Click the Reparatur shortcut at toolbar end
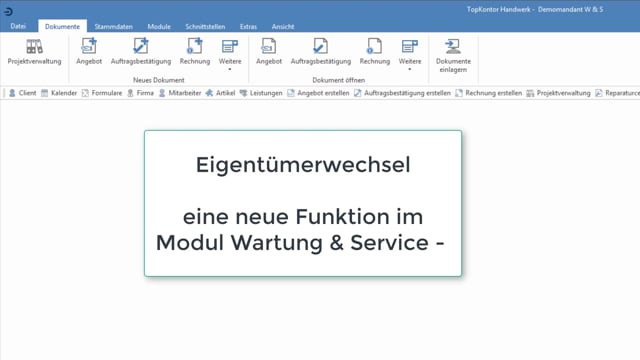The image size is (640, 360). (617, 93)
